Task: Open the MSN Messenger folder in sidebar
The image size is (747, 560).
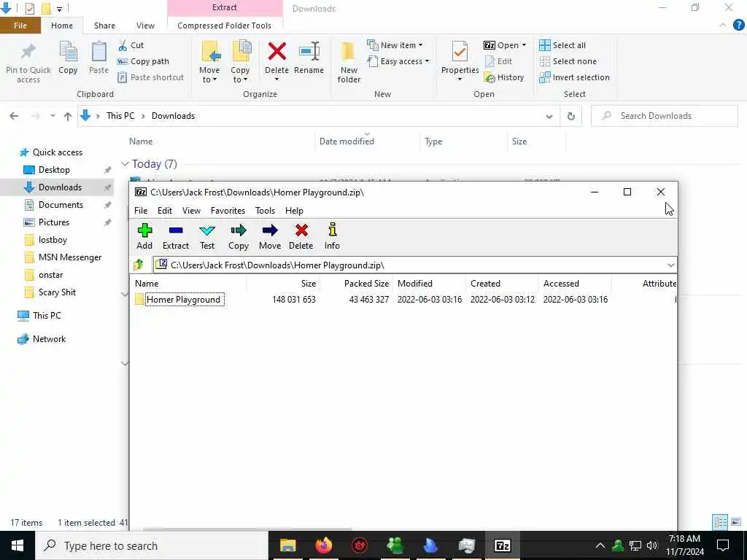Action: point(70,257)
